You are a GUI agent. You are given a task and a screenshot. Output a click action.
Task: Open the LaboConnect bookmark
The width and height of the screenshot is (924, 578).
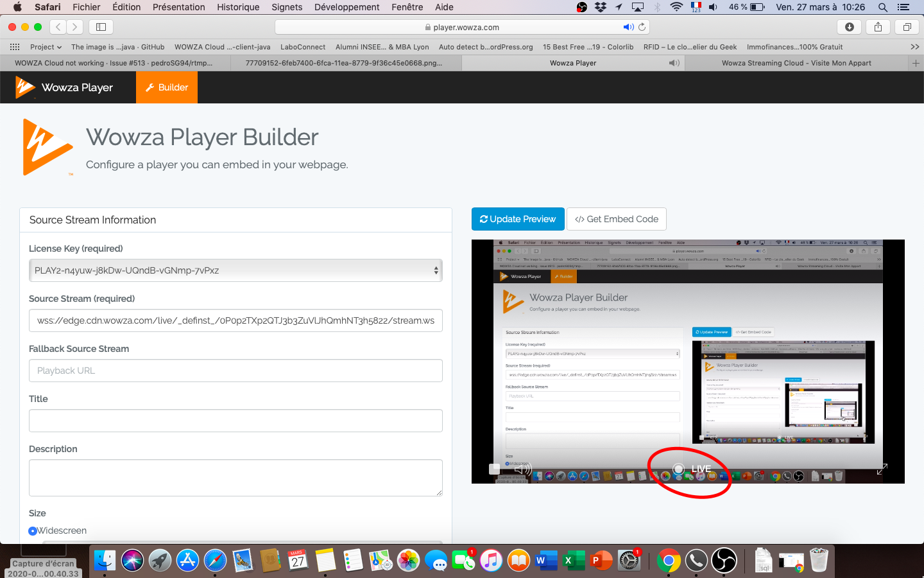point(303,47)
